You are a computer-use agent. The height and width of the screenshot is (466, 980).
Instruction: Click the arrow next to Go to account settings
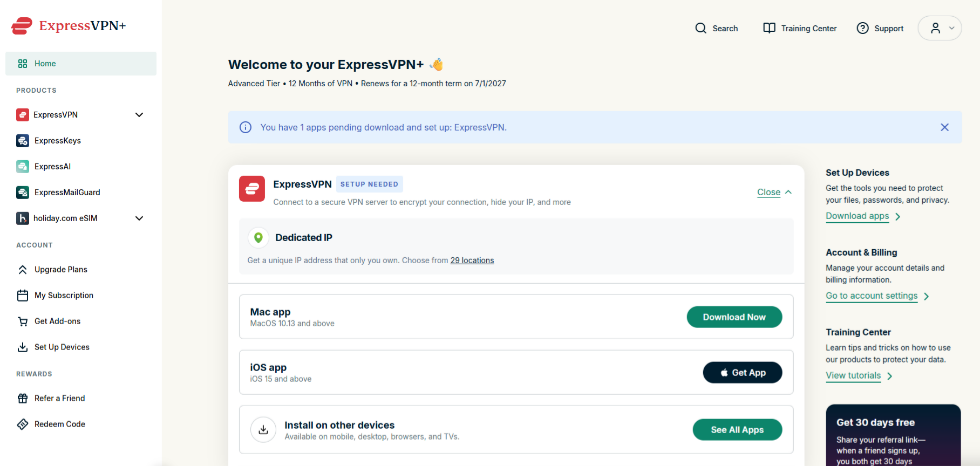click(x=927, y=297)
